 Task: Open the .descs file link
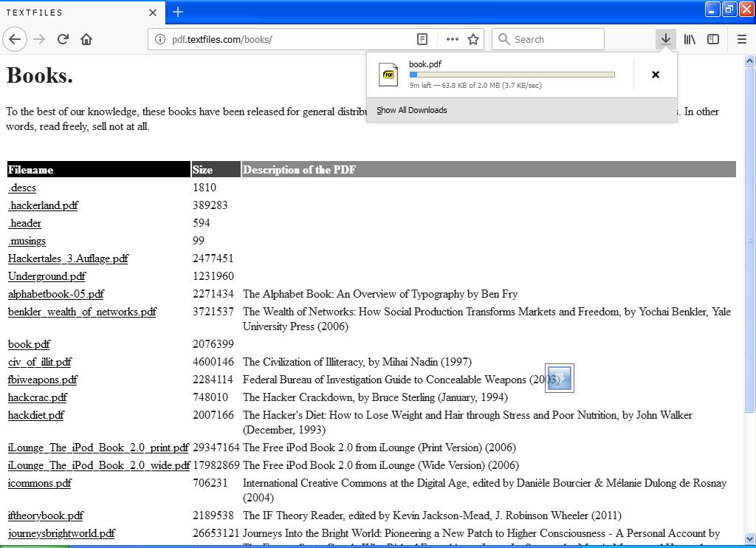22,188
